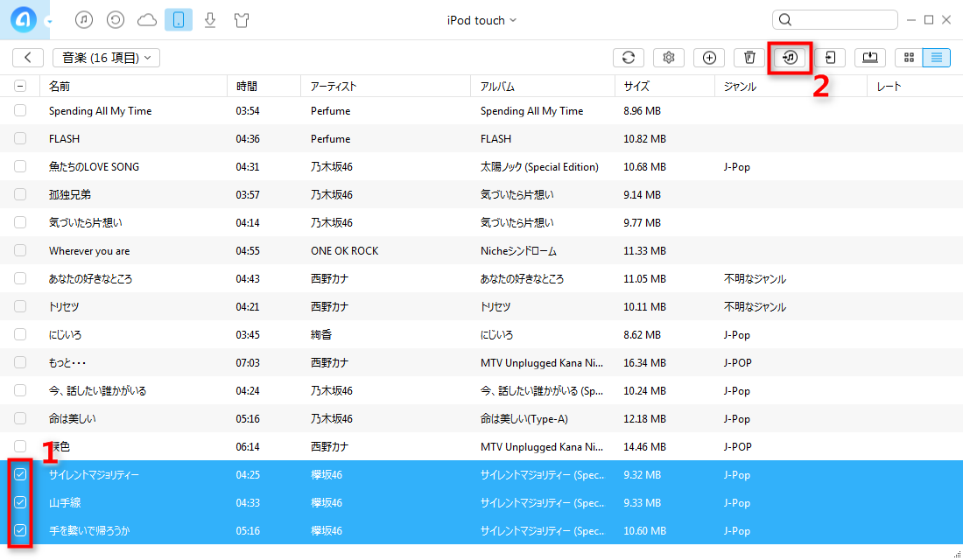Select the 気づいたら片想い song name
This screenshot has height=560, width=963.
pyautogui.click(x=86, y=222)
